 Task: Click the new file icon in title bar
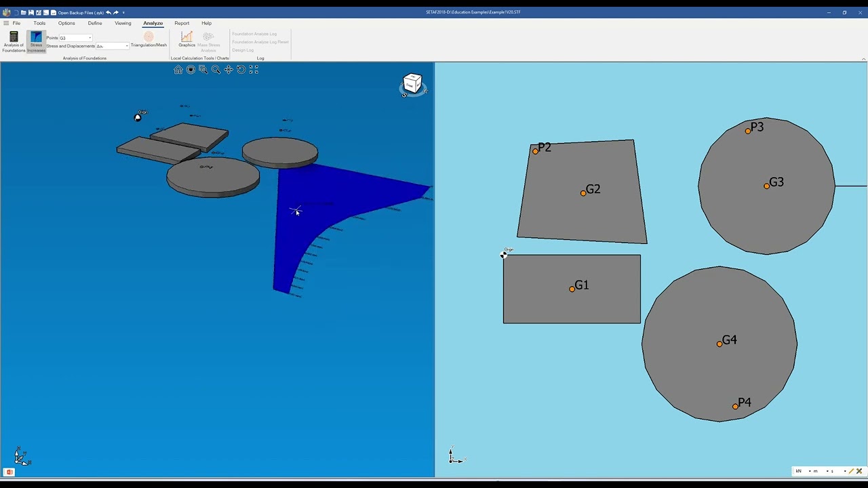(x=16, y=12)
